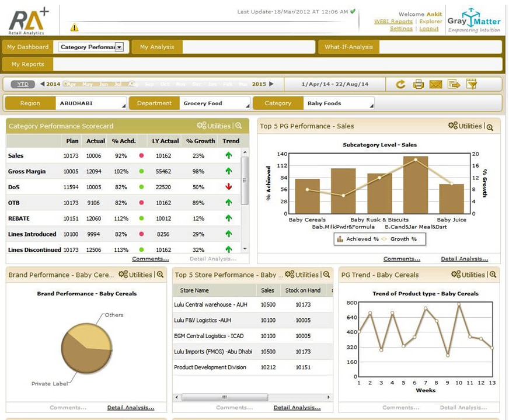
Task: Zoom the Category Performance Scorecard panel
Action: coord(239,126)
